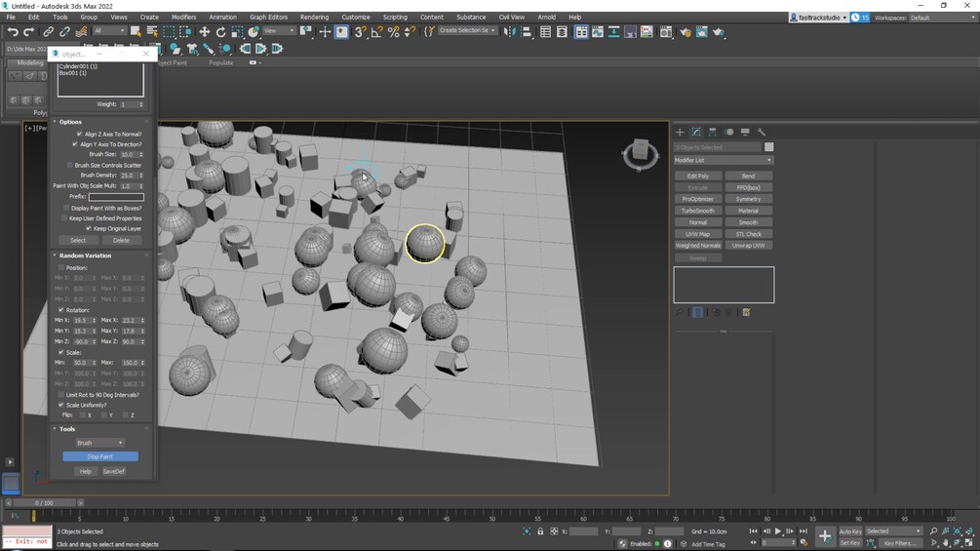Toggle Align Z Axis To Normal checkbox
Screen dimensions: 980x551
[x=79, y=134]
